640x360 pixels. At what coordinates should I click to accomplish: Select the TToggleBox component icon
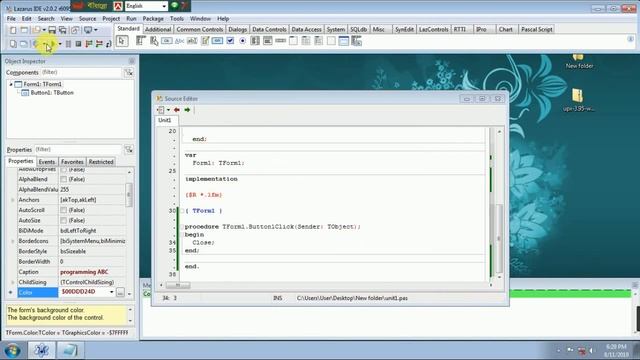[218, 41]
